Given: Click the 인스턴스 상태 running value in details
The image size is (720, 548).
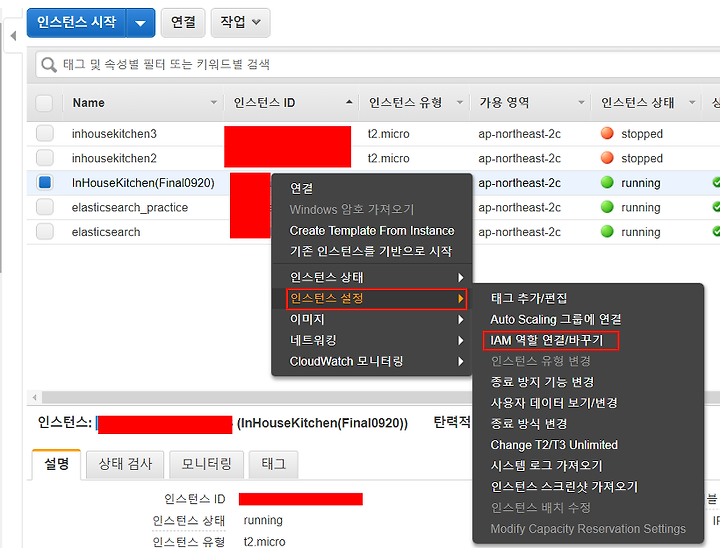Looking at the screenshot, I should point(263,520).
